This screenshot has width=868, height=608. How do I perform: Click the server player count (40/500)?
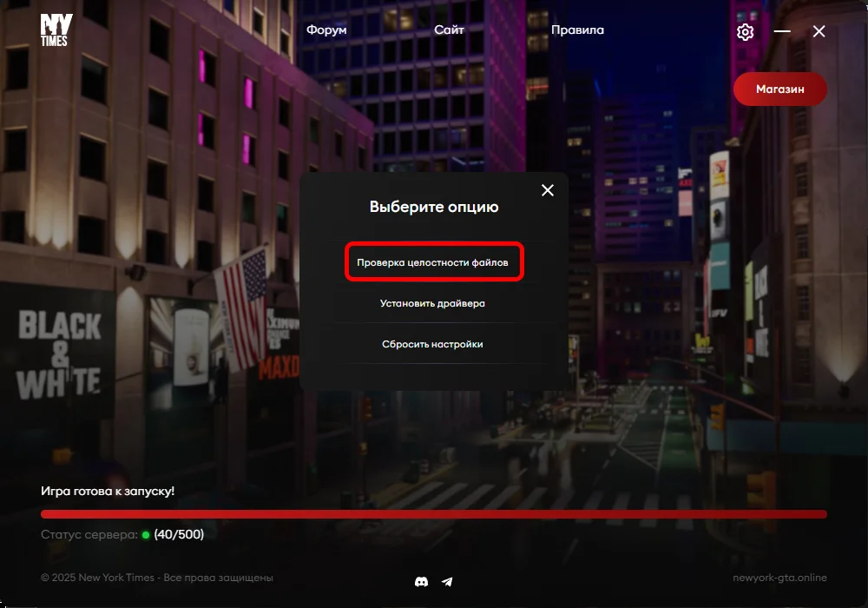[179, 534]
